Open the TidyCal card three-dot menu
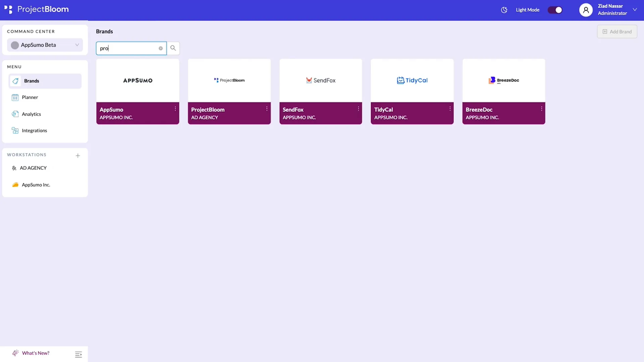Screen dimensions: 644x362 click(x=450, y=109)
